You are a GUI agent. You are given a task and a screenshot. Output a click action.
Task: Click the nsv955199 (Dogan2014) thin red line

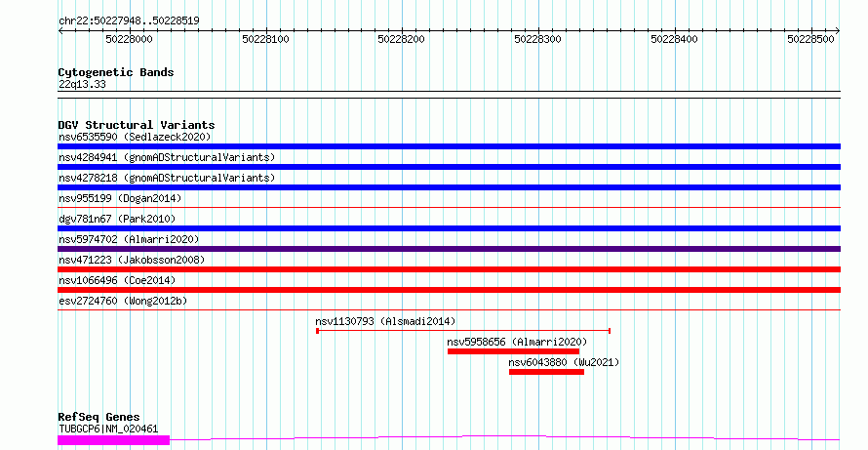[x=449, y=208]
